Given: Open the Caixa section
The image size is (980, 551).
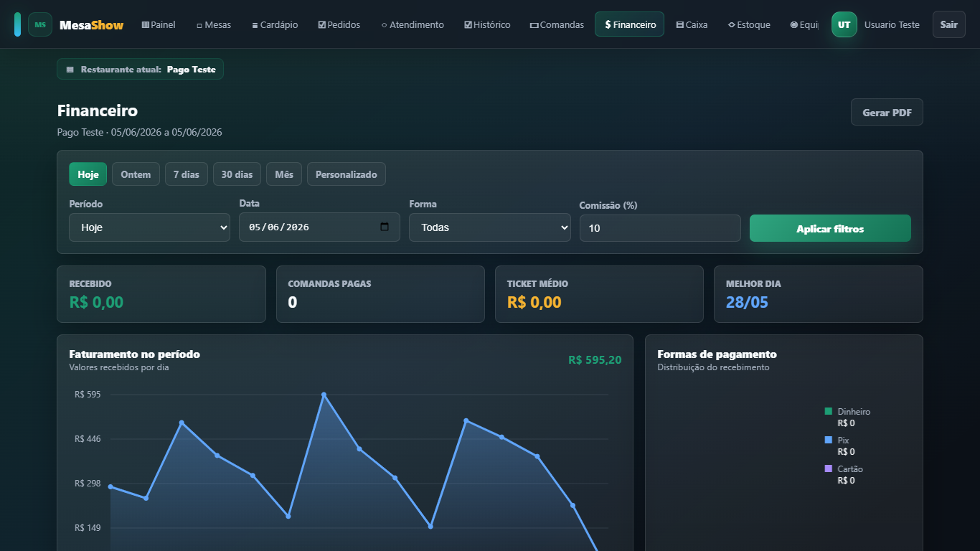Looking at the screenshot, I should [692, 24].
